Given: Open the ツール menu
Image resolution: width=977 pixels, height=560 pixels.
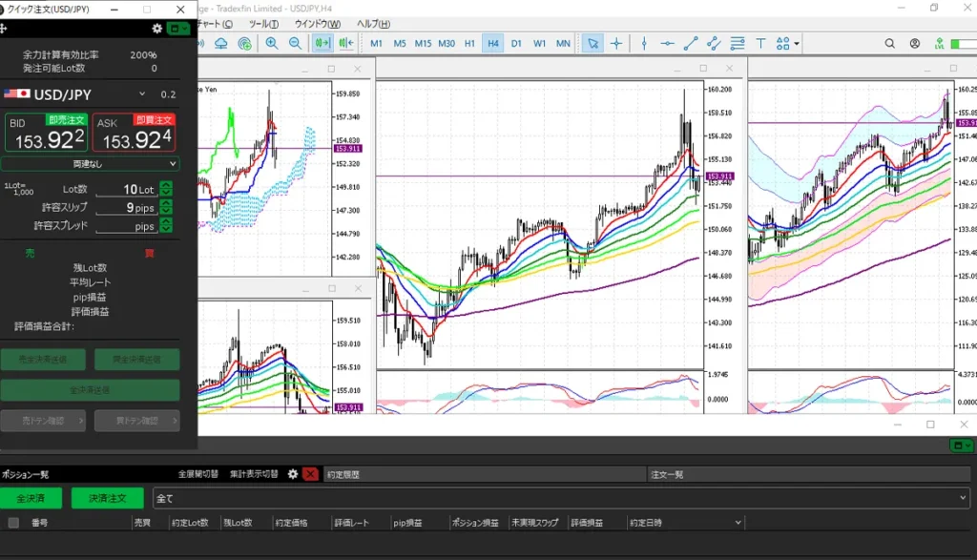Looking at the screenshot, I should point(263,23).
